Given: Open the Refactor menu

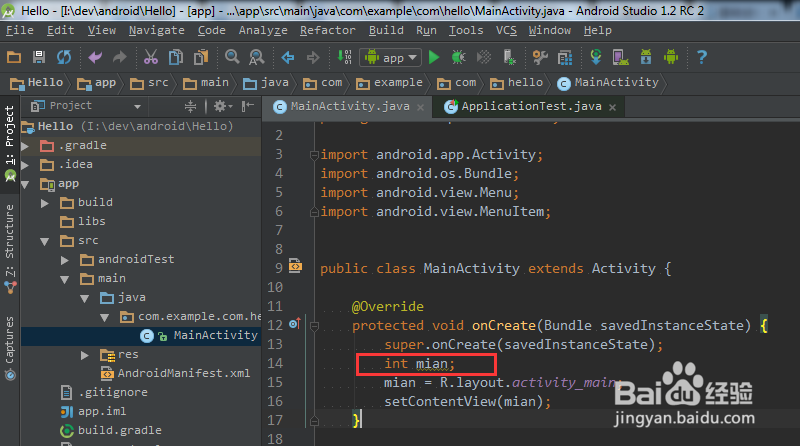Looking at the screenshot, I should click(x=328, y=31).
